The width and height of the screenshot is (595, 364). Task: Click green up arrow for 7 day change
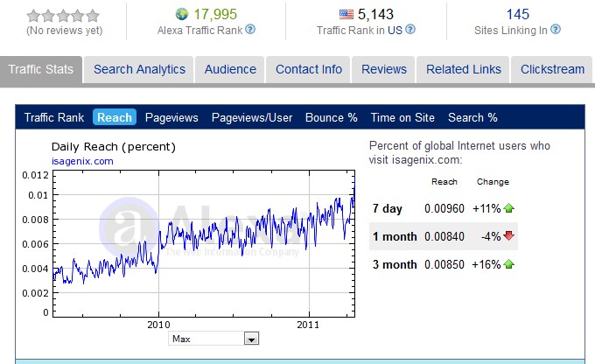click(x=508, y=209)
